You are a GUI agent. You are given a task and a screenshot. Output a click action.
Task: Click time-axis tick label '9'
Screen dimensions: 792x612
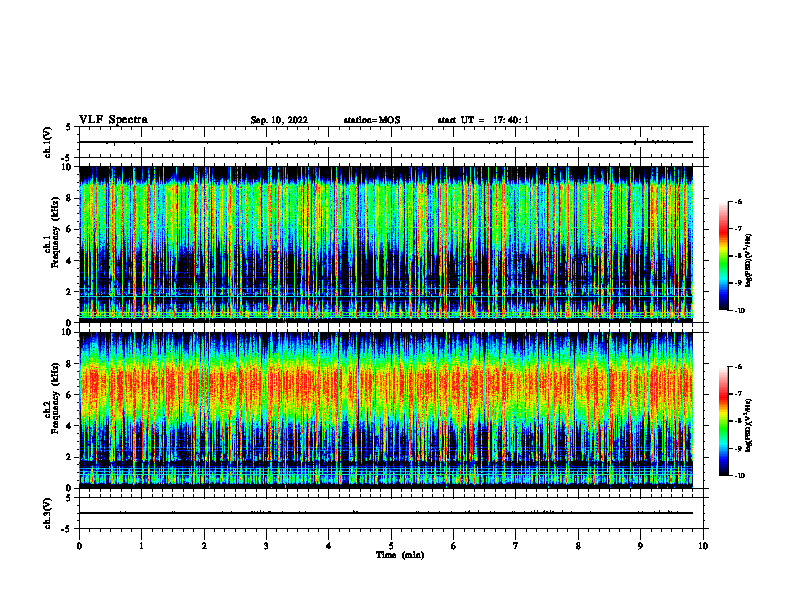[640, 546]
